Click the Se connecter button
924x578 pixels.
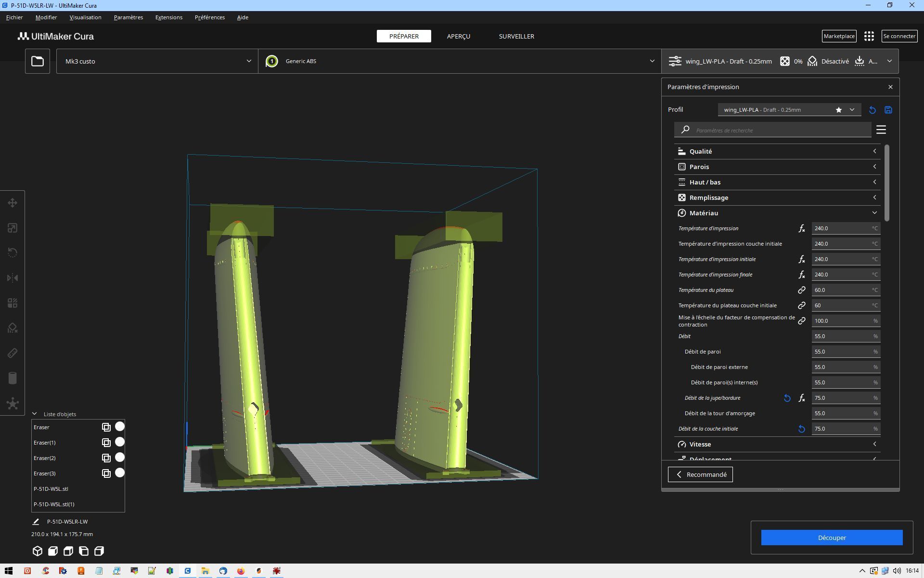click(x=899, y=36)
